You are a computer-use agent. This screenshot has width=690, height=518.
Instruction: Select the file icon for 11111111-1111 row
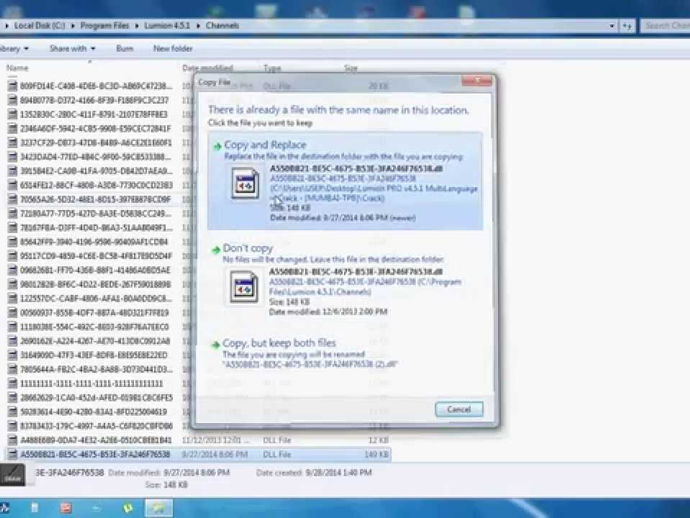[x=13, y=383]
